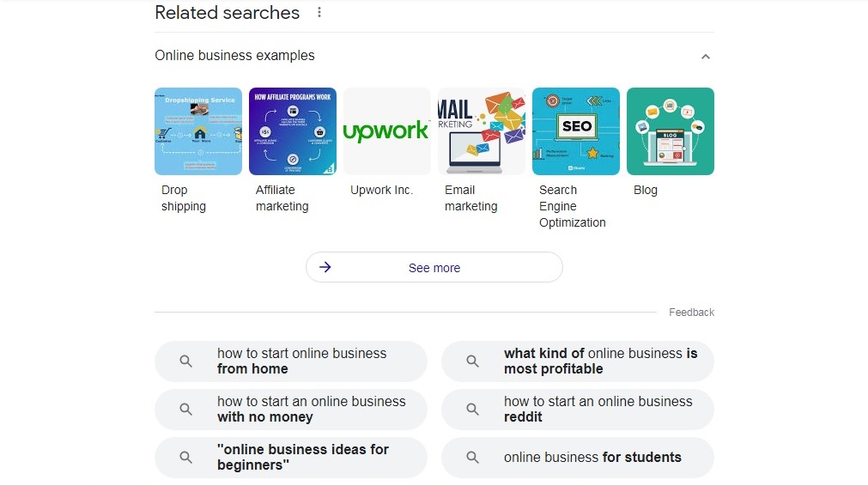Click the Search Engine Optimization label text
868x486 pixels.
point(573,206)
